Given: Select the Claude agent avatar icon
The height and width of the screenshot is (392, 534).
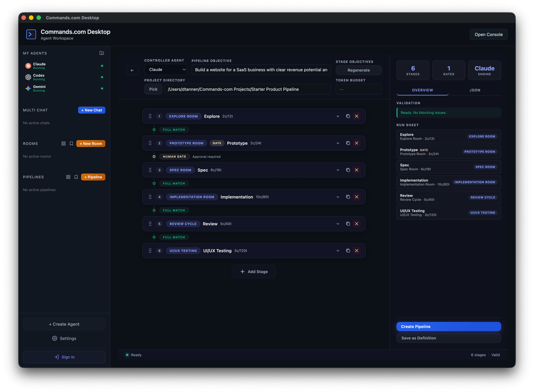Looking at the screenshot, I should [28, 66].
